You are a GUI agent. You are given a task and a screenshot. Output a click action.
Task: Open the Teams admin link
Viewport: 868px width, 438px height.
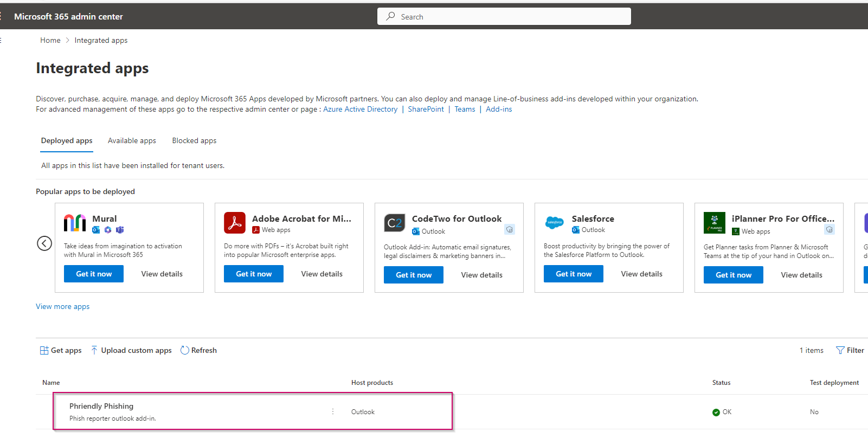[465, 109]
